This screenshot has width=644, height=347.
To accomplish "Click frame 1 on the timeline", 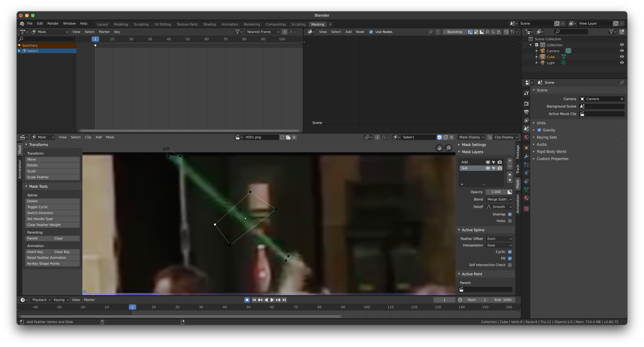I will (x=133, y=307).
